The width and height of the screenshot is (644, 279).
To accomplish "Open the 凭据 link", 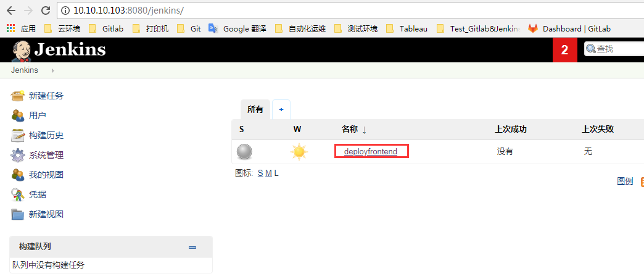I will [x=38, y=194].
